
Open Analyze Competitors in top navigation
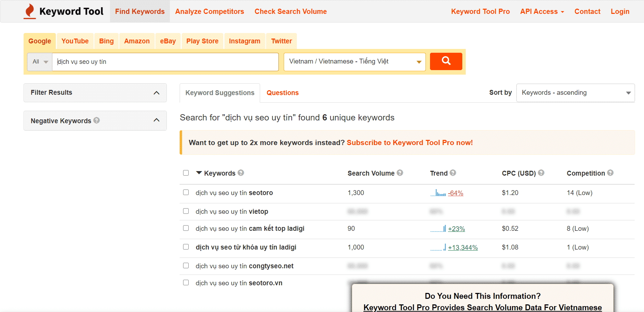pos(209,11)
